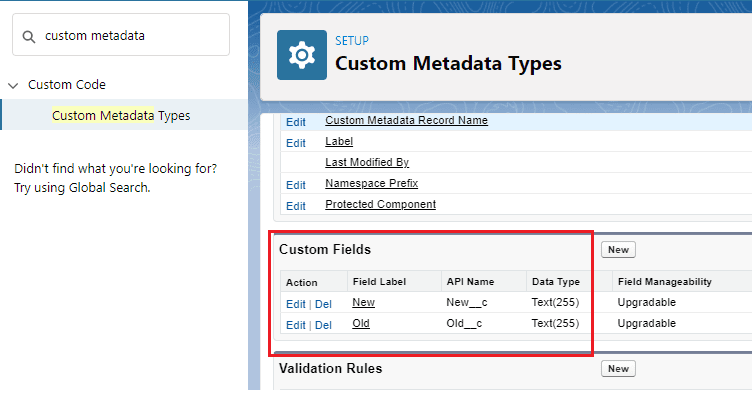This screenshot has height=404, width=752.
Task: Open the Protected Component field link
Action: pos(380,205)
